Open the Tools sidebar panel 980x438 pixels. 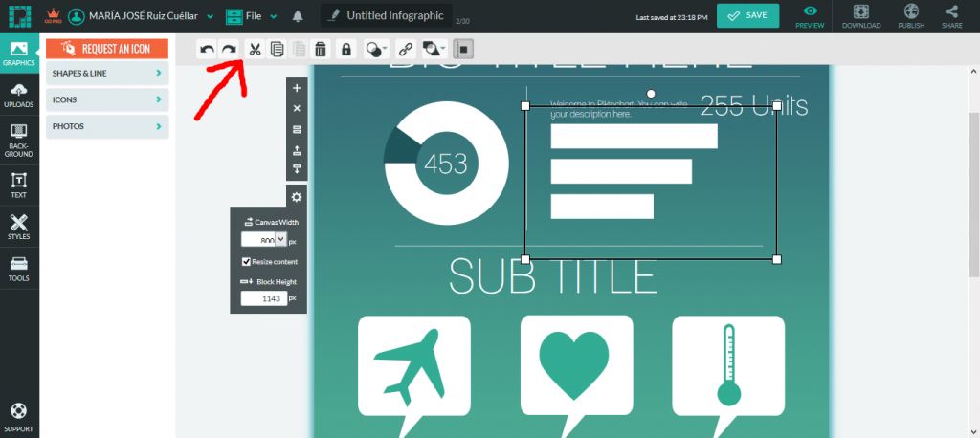tap(19, 269)
